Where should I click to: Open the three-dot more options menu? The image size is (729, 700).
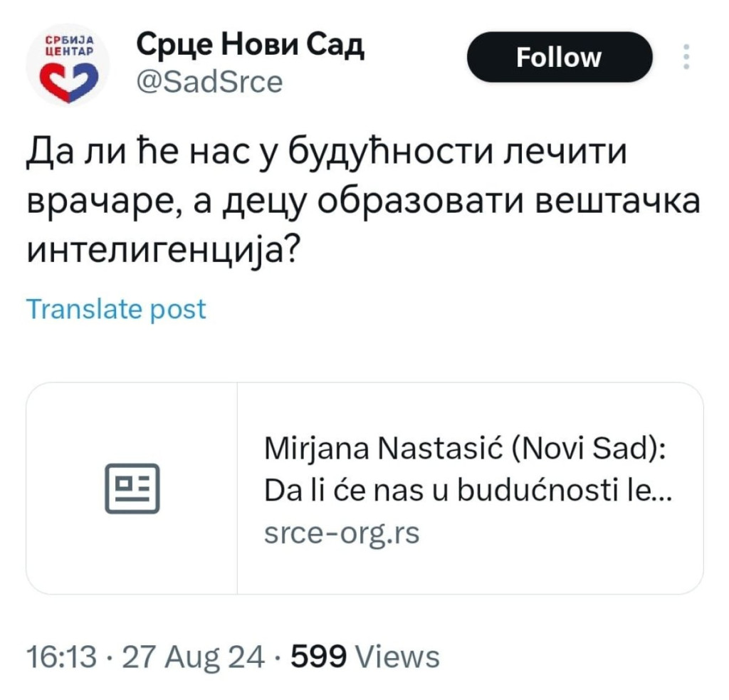(686, 58)
